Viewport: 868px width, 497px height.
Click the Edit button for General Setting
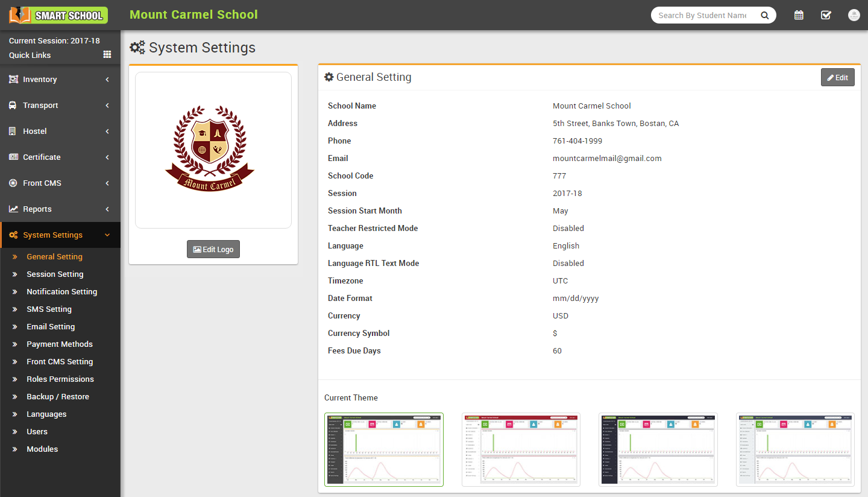[837, 77]
